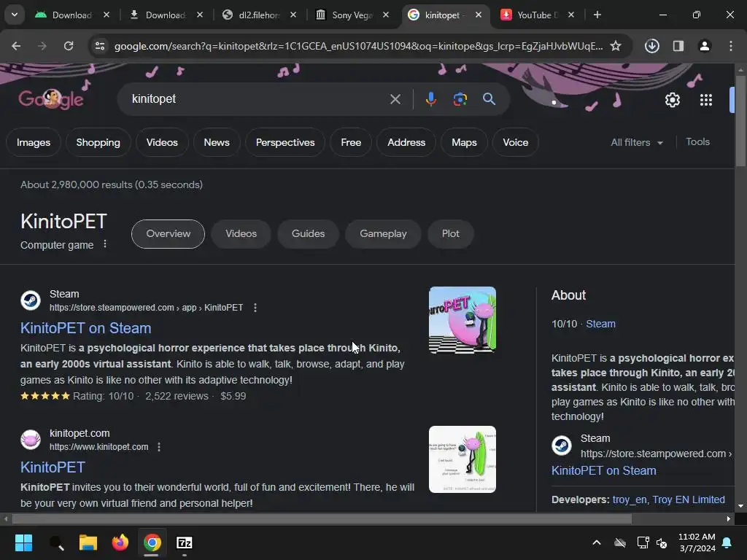Viewport: 747px width, 560px height.
Task: Open the Chrome downloads icon
Action: 651,46
